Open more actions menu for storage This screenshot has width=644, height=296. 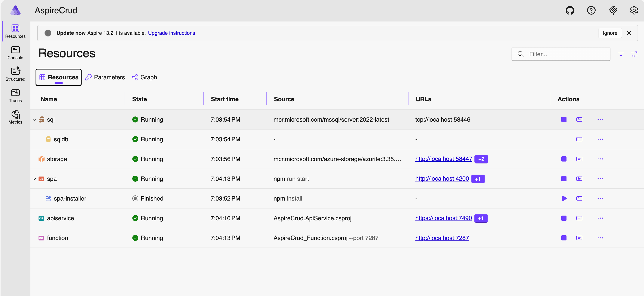click(x=600, y=159)
